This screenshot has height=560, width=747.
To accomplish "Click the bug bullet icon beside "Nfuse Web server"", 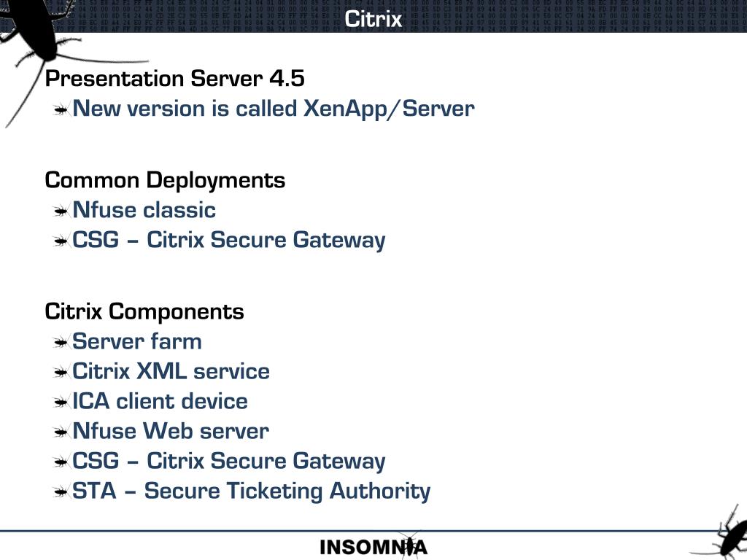I will click(61, 432).
